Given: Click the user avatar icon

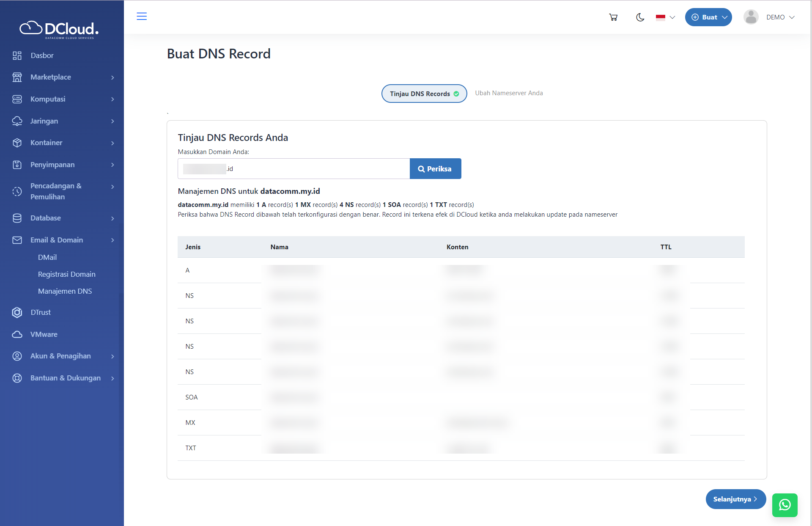Looking at the screenshot, I should click(751, 17).
